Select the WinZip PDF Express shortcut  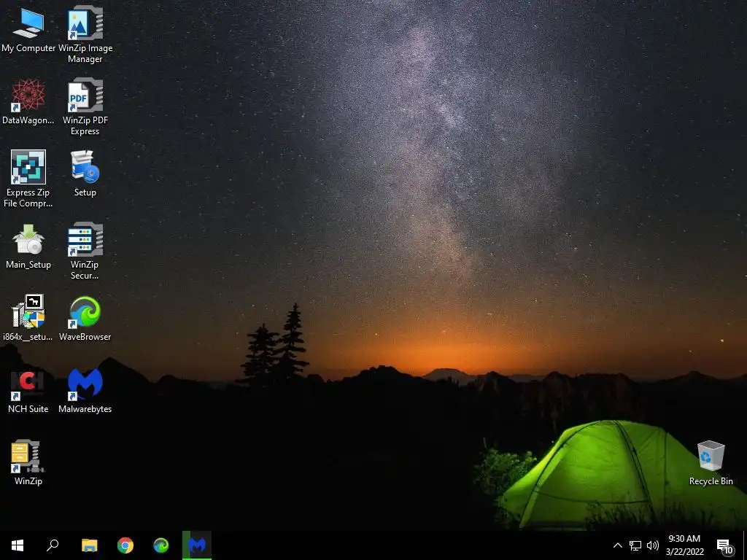[x=85, y=106]
